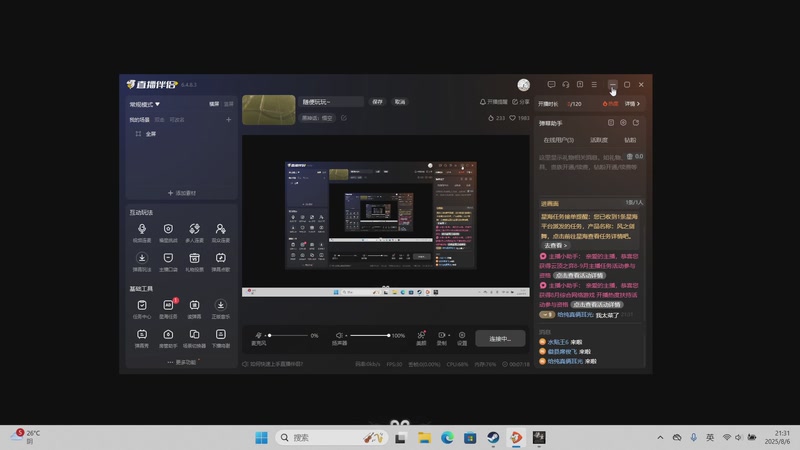The height and width of the screenshot is (450, 800).
Task: Click the 分享 share button
Action: 521,102
